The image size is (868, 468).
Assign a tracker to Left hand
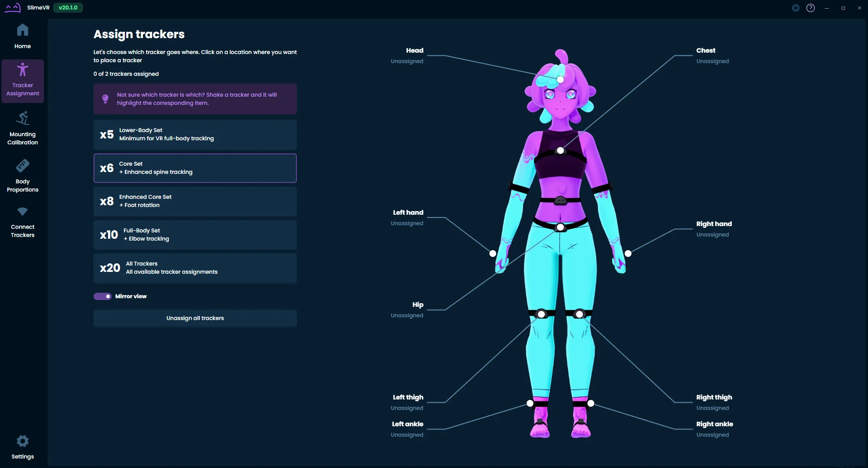(x=407, y=217)
